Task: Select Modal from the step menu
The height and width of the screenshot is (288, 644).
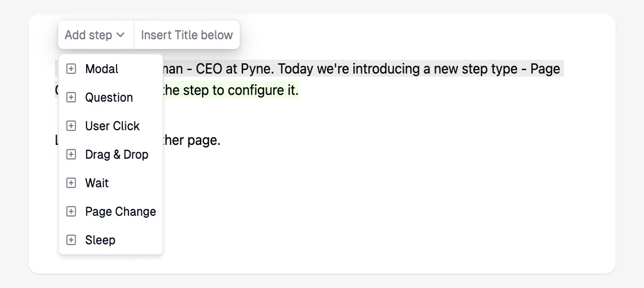Action: click(x=101, y=69)
